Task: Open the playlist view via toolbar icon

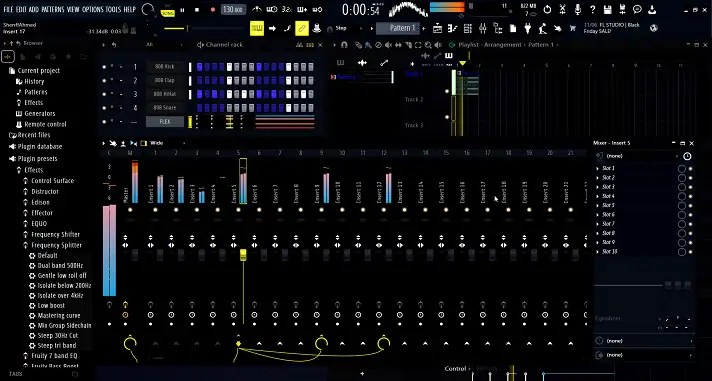Action: (x=437, y=29)
